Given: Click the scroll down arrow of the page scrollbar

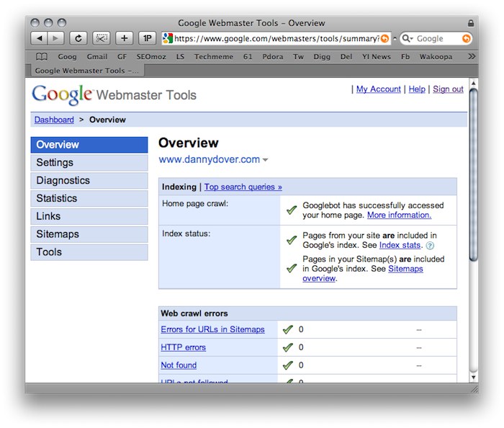Looking at the screenshot, I should coord(473,377).
